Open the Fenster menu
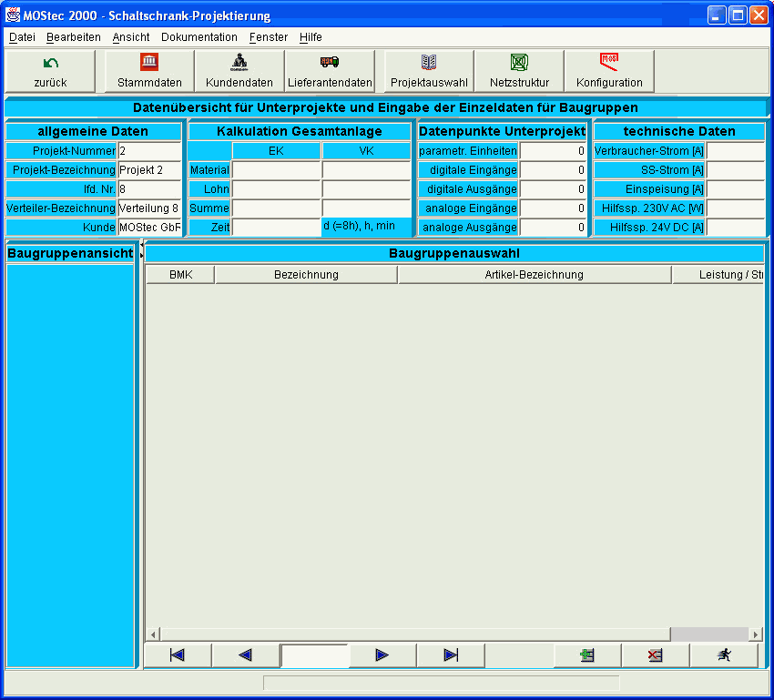The image size is (774, 700). coord(269,37)
